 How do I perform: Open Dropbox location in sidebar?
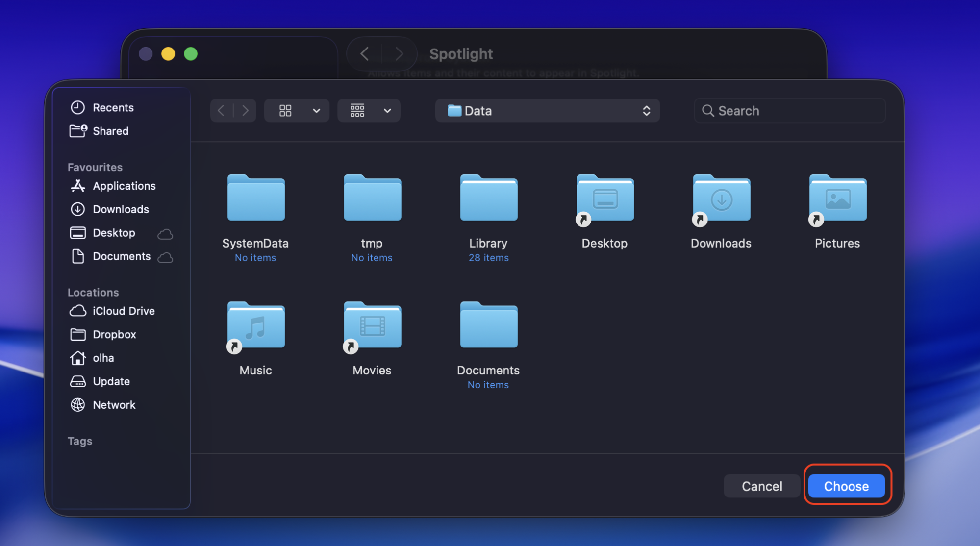pos(103,334)
